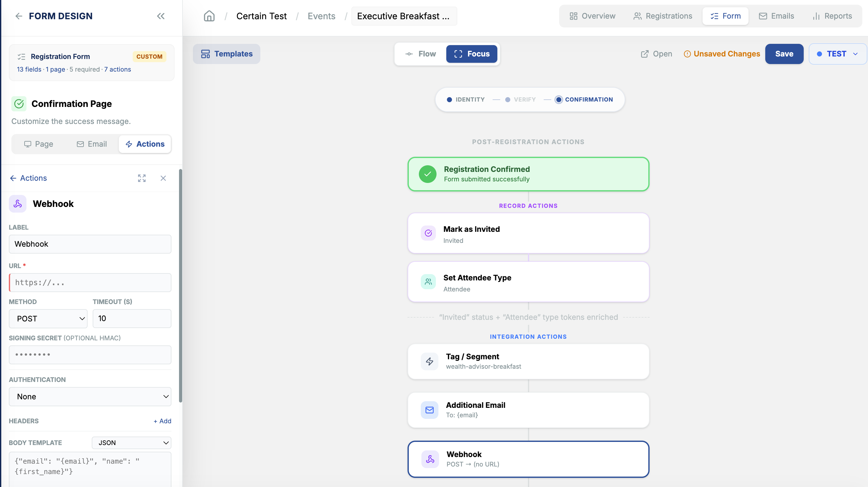
Task: Switch to Flow view
Action: pyautogui.click(x=421, y=54)
